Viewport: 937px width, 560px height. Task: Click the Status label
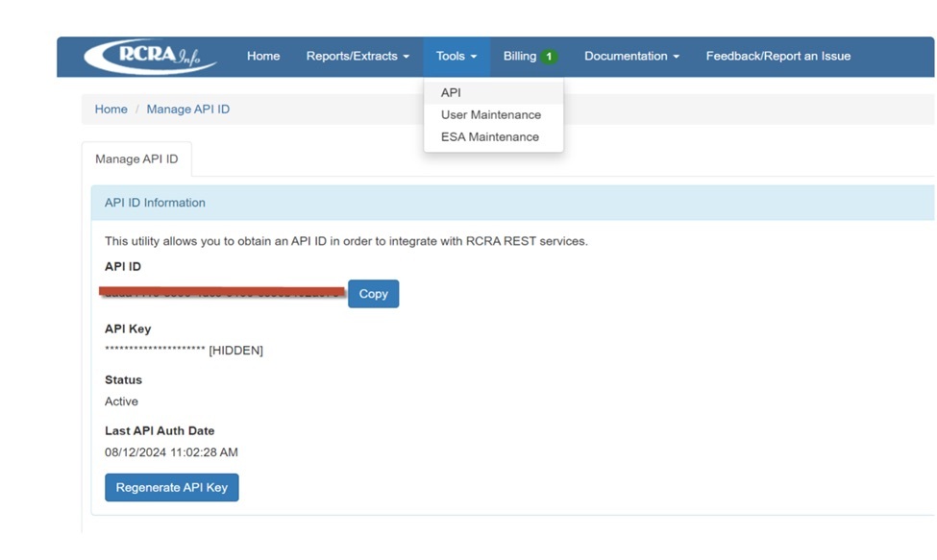click(124, 379)
